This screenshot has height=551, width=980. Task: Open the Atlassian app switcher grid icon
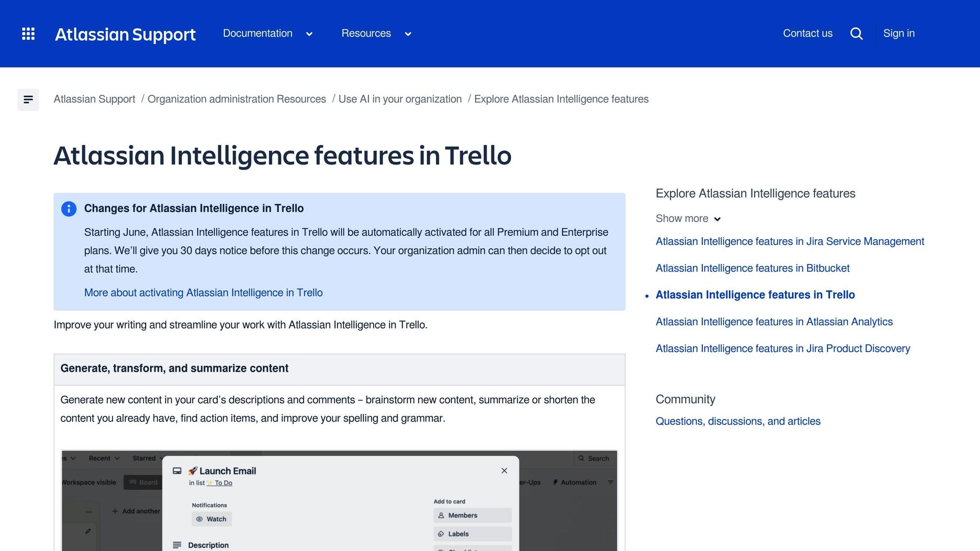[28, 33]
